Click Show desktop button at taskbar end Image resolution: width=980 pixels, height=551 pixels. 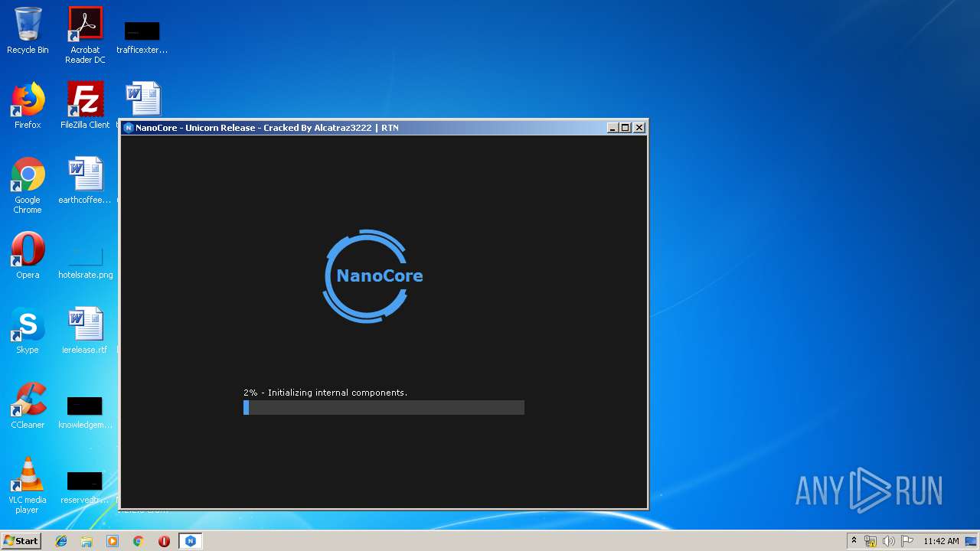pyautogui.click(x=972, y=541)
